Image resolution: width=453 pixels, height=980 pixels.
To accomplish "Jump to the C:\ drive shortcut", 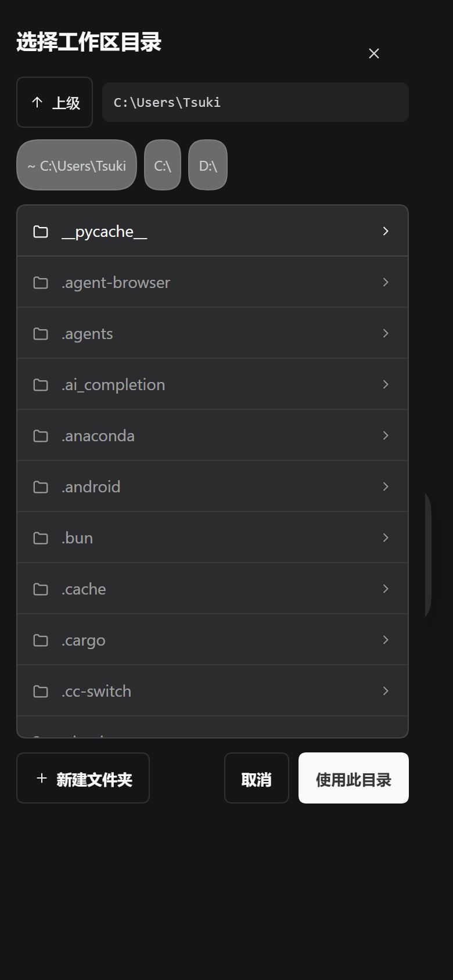I will [163, 165].
